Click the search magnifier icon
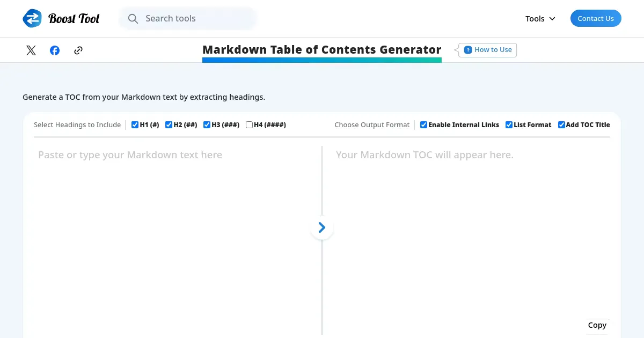This screenshot has width=644, height=338. point(133,19)
